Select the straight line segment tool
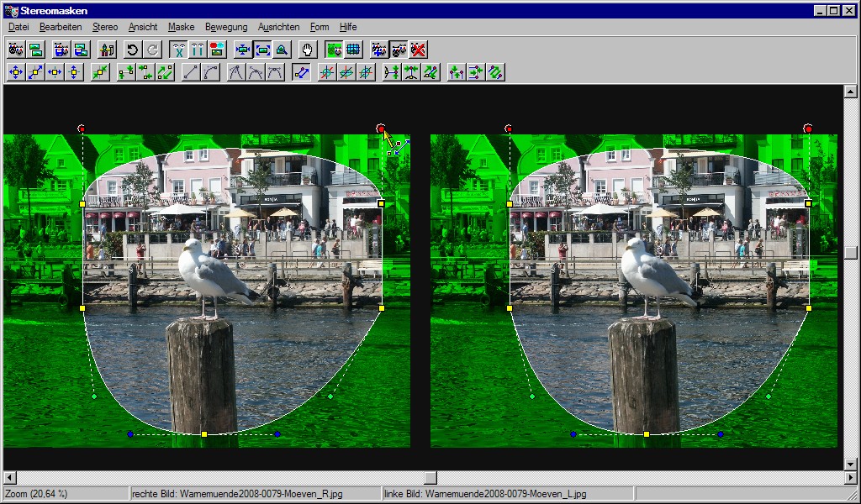 pyautogui.click(x=191, y=72)
